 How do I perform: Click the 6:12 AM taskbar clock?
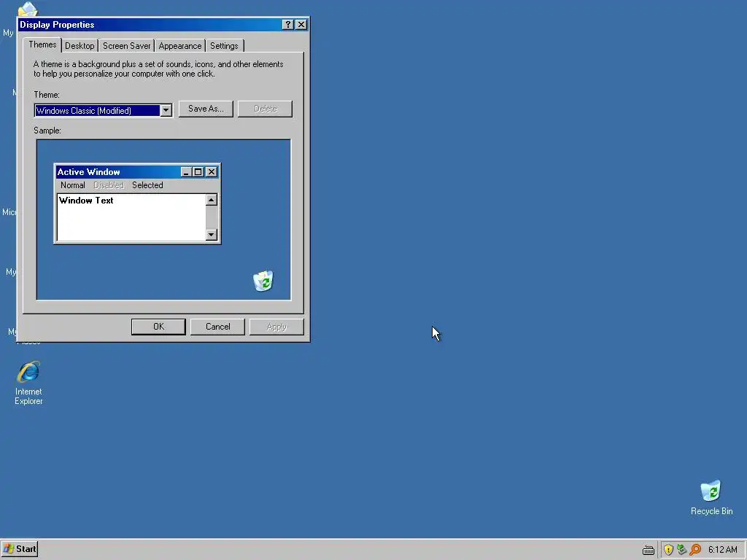pos(722,550)
